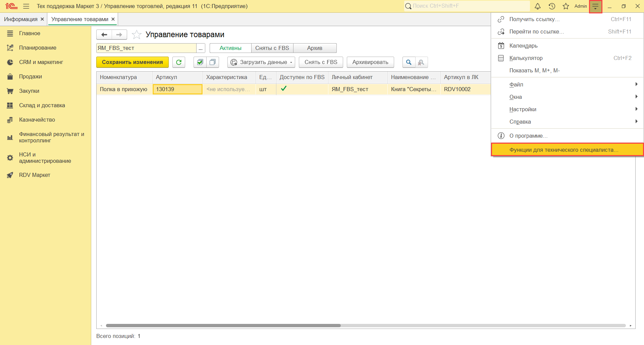Toggle the Сняты с FBS filter
The image size is (644, 345).
tap(272, 48)
